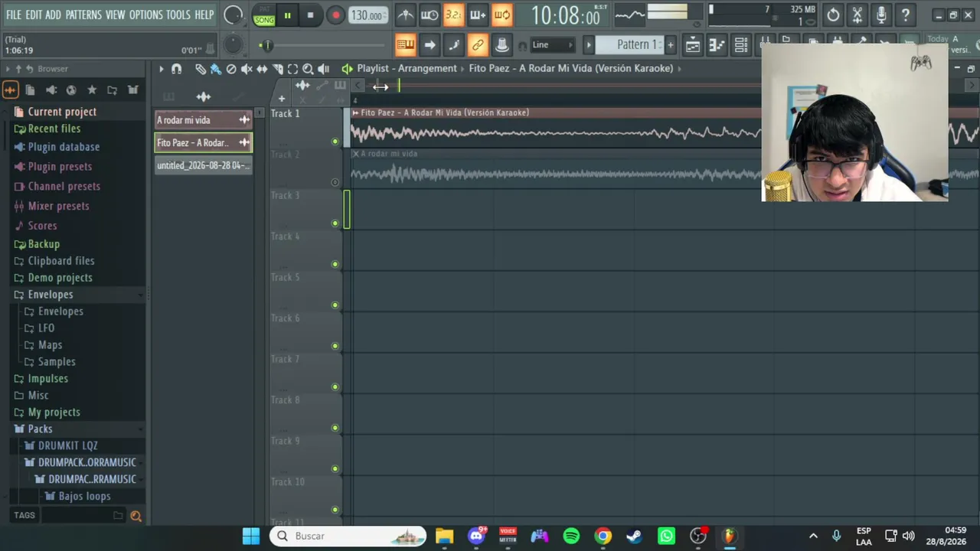Screen dimensions: 980x551
Task: Open Spotify from the taskbar
Action: point(571,536)
